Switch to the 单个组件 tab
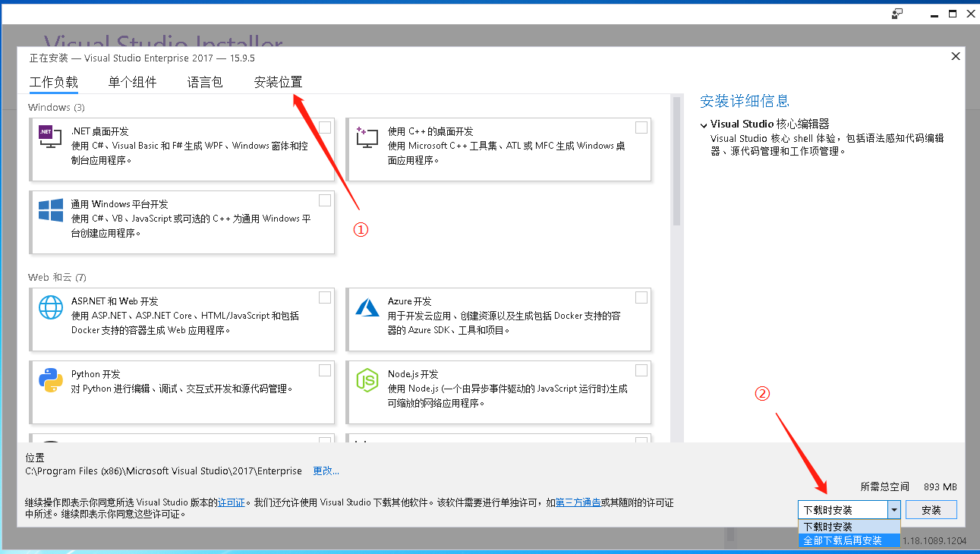Viewport: 980px width, 554px height. [x=132, y=82]
